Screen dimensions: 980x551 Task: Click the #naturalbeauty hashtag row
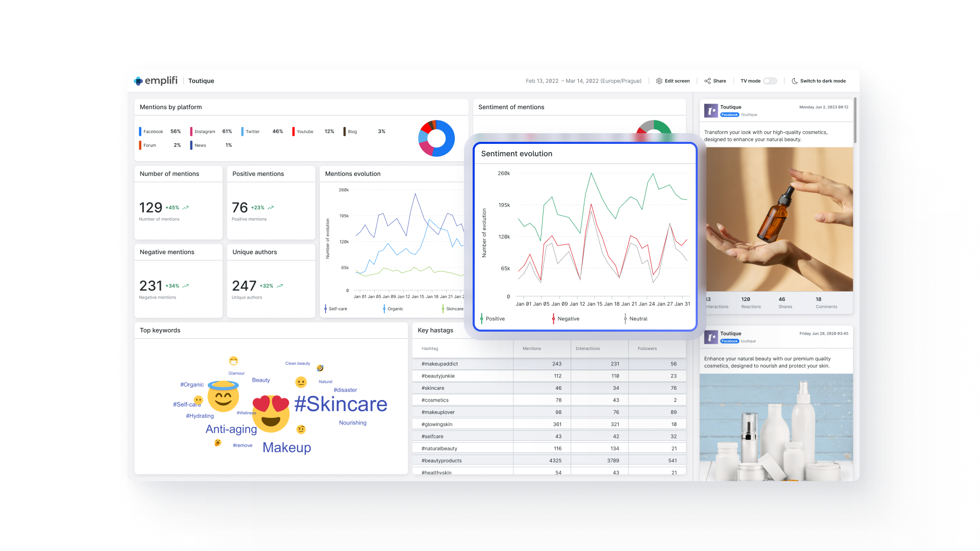coord(549,448)
